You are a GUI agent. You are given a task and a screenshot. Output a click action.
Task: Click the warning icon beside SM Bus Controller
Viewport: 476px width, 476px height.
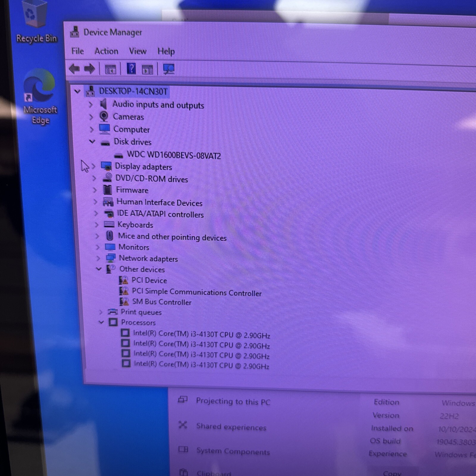pos(124,302)
